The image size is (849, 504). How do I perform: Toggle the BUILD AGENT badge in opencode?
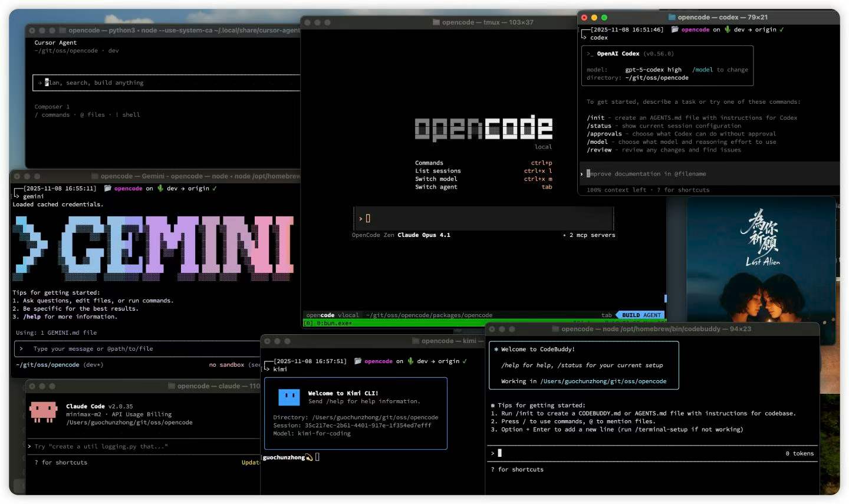pos(641,315)
